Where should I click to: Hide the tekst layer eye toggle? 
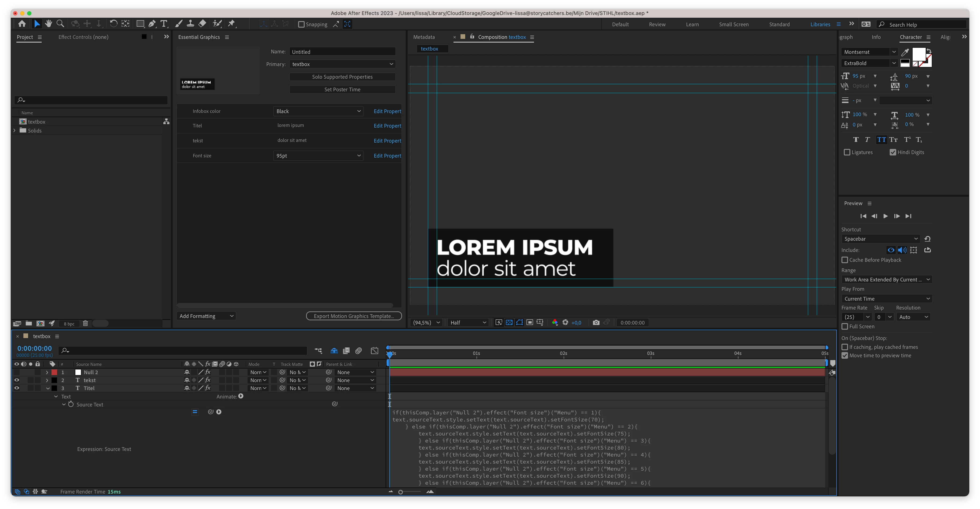tap(17, 380)
